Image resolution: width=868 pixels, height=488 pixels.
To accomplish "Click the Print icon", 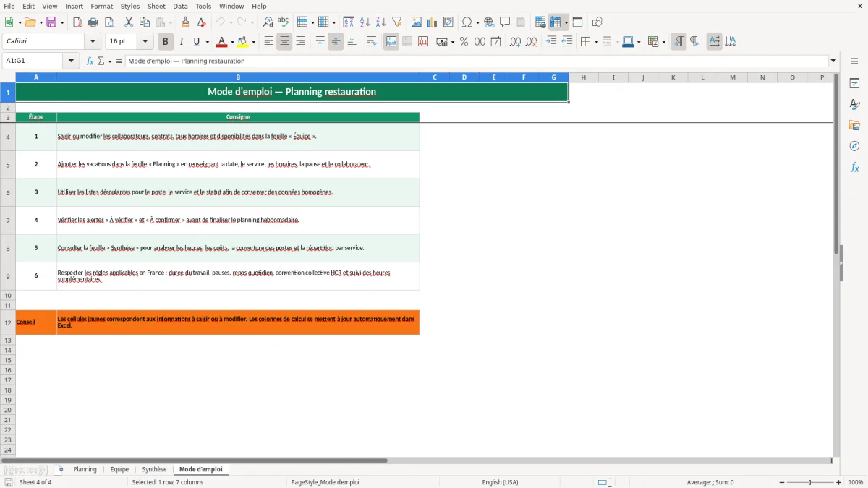I will pyautogui.click(x=93, y=22).
